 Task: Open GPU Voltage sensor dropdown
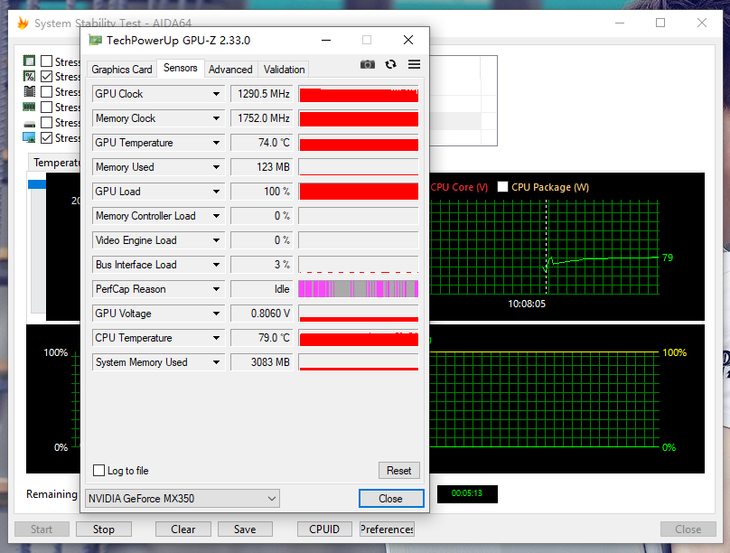tap(216, 313)
